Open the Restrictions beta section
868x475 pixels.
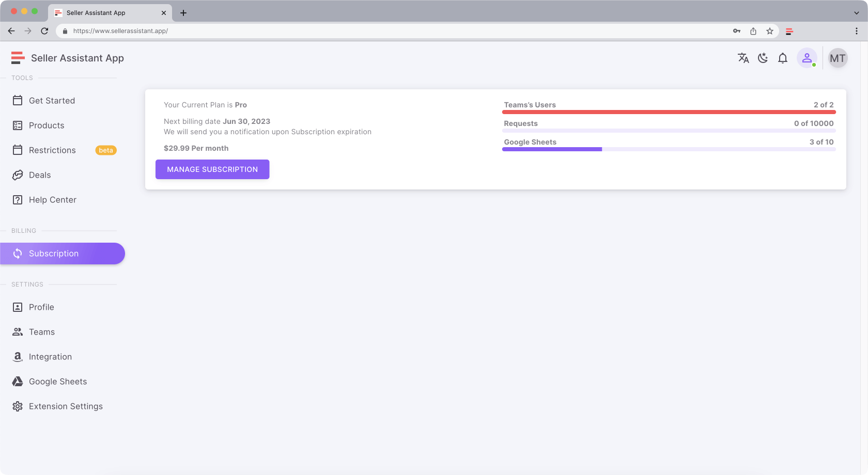tap(52, 150)
